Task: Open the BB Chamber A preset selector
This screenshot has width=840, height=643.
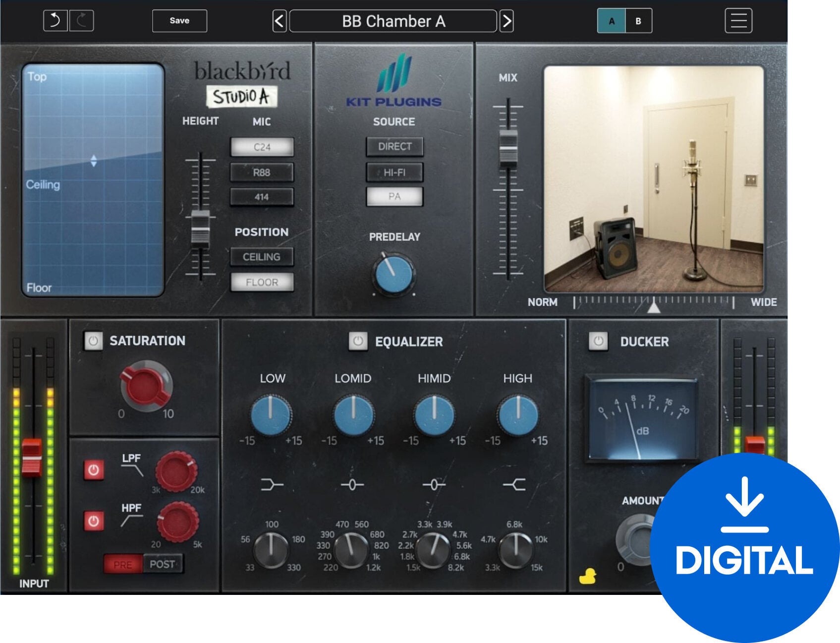Action: pos(393,21)
